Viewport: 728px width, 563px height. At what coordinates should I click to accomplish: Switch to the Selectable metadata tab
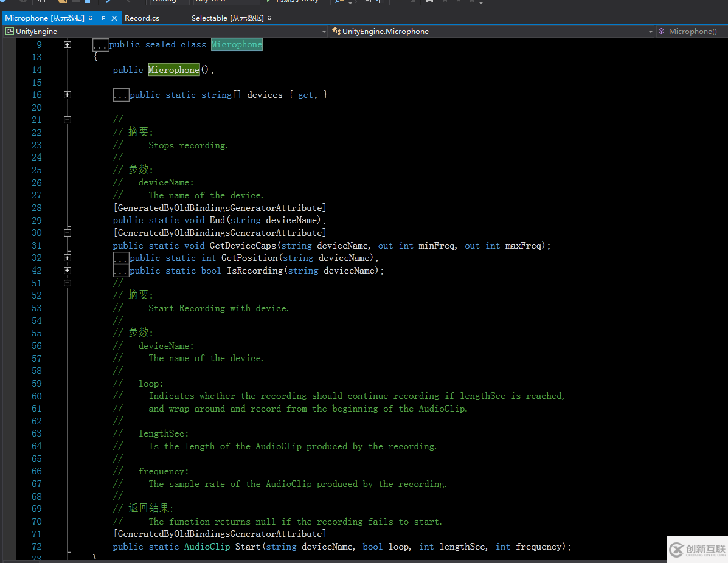point(227,18)
